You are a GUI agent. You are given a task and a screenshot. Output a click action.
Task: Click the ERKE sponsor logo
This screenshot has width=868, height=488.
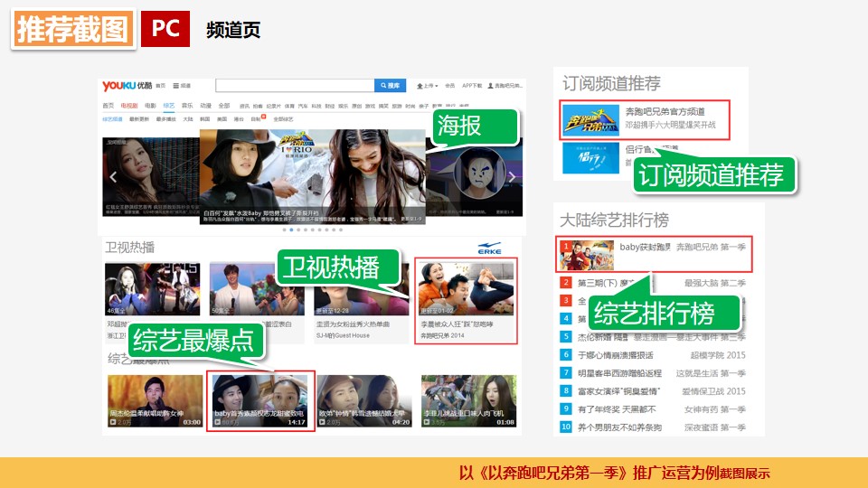pyautogui.click(x=490, y=248)
